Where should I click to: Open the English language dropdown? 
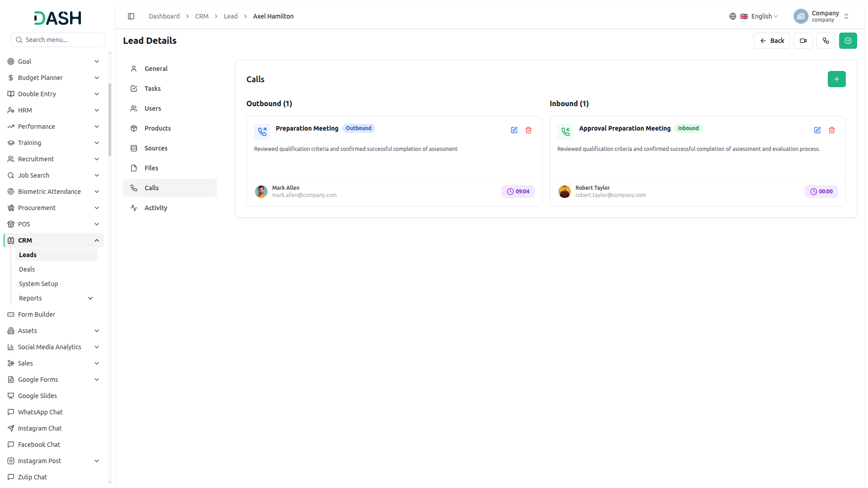point(759,16)
